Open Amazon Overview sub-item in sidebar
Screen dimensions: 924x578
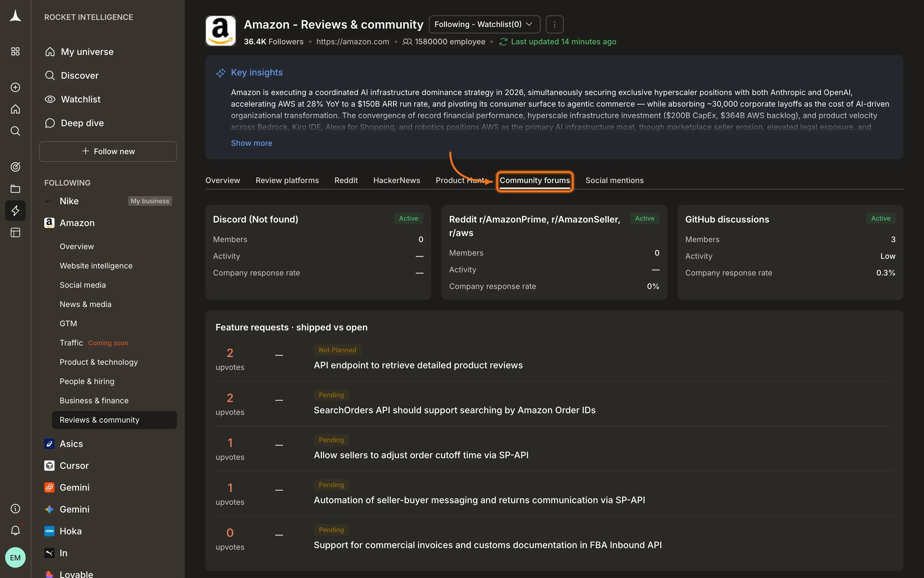tap(77, 246)
